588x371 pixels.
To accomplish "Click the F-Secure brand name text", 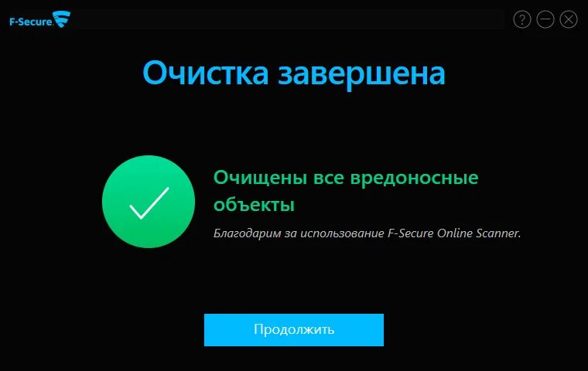I will [32, 22].
